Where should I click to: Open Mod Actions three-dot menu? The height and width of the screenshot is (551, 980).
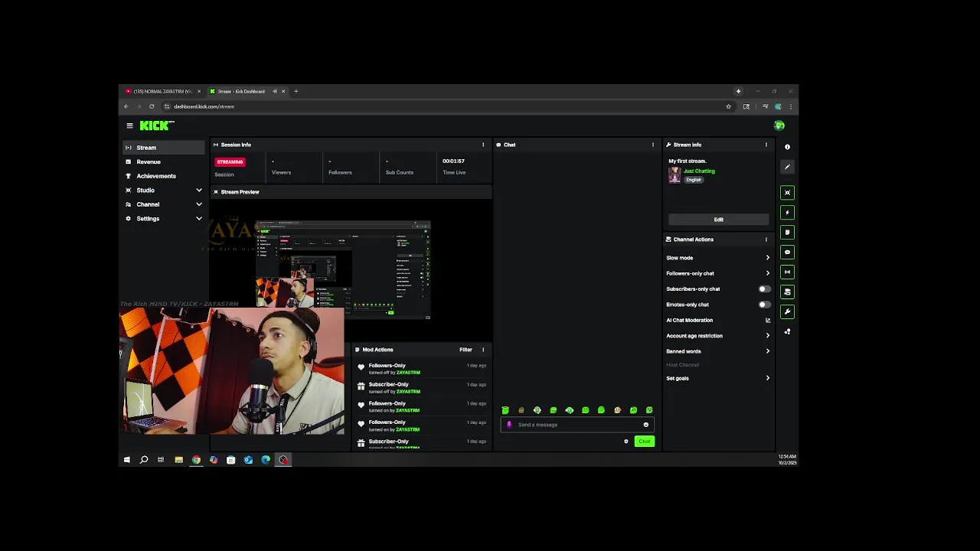click(x=483, y=350)
